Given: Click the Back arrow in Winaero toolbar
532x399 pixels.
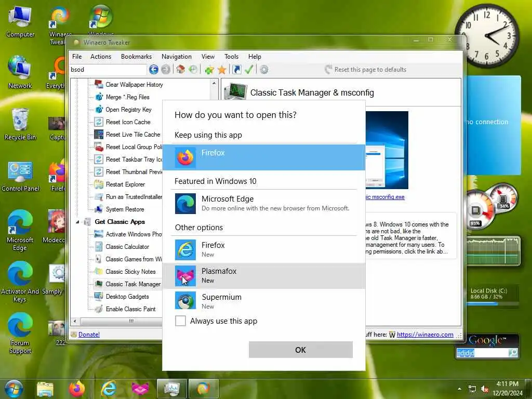Looking at the screenshot, I should (x=153, y=70).
